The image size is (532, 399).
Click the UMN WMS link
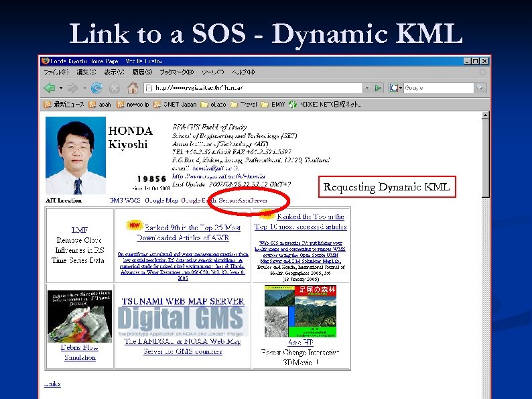(125, 201)
